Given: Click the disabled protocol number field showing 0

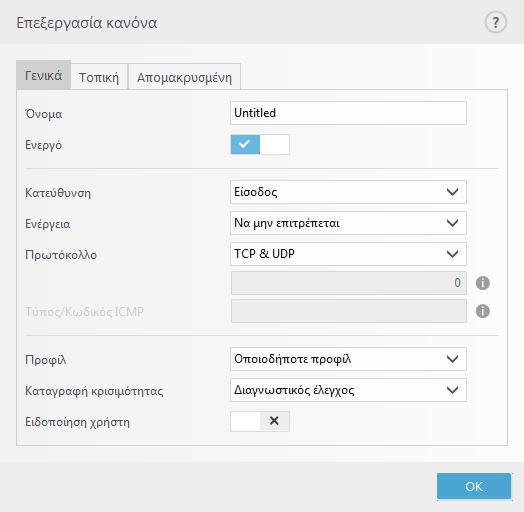Looking at the screenshot, I should [x=348, y=283].
